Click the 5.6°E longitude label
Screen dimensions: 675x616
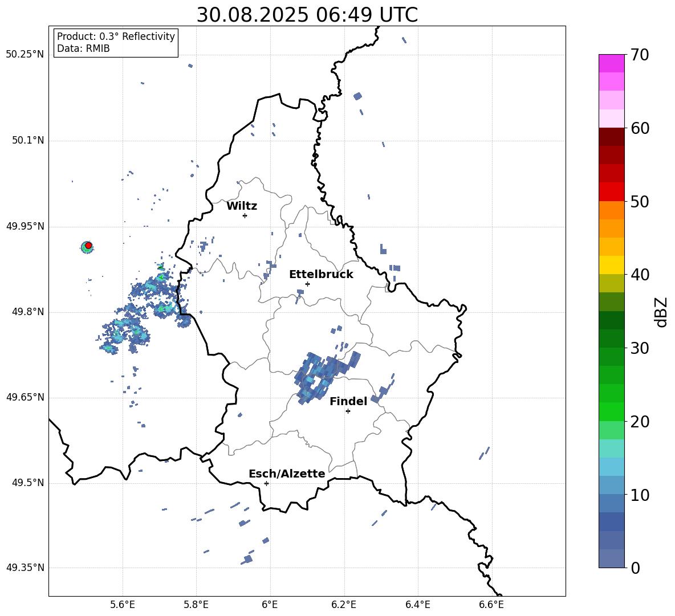pos(123,605)
